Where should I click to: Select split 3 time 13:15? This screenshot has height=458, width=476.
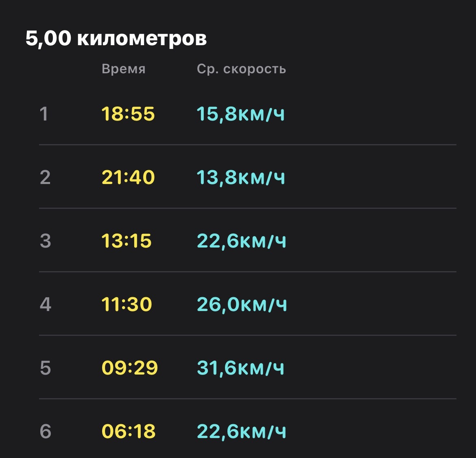[126, 241]
